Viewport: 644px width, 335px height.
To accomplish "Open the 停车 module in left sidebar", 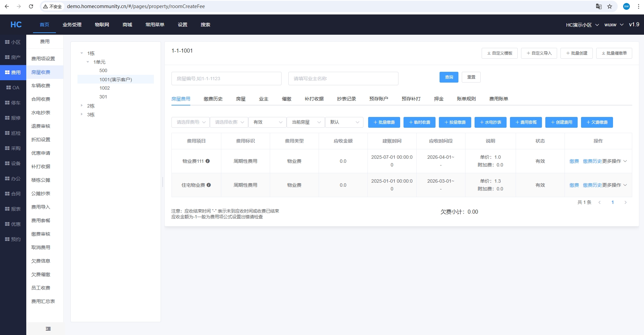I will (13, 103).
